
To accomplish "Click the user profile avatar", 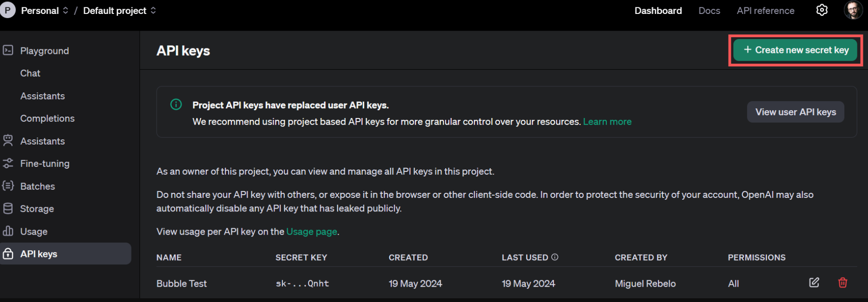I will tap(853, 10).
